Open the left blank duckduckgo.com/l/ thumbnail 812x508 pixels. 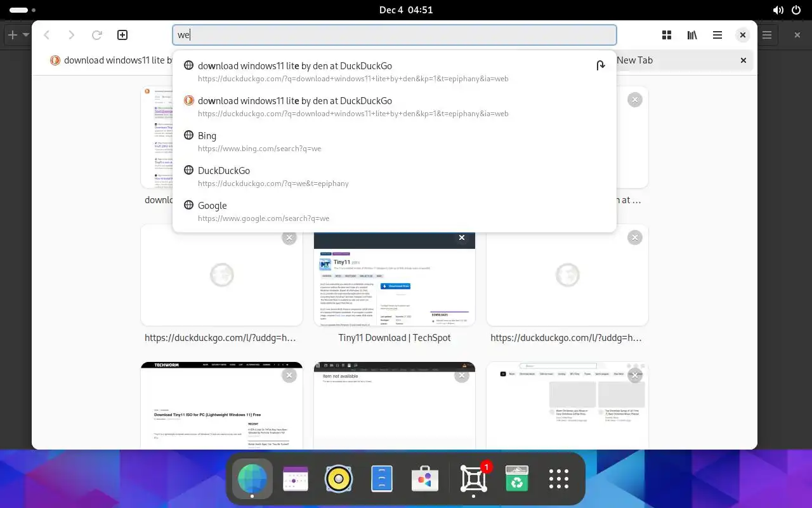(x=221, y=276)
